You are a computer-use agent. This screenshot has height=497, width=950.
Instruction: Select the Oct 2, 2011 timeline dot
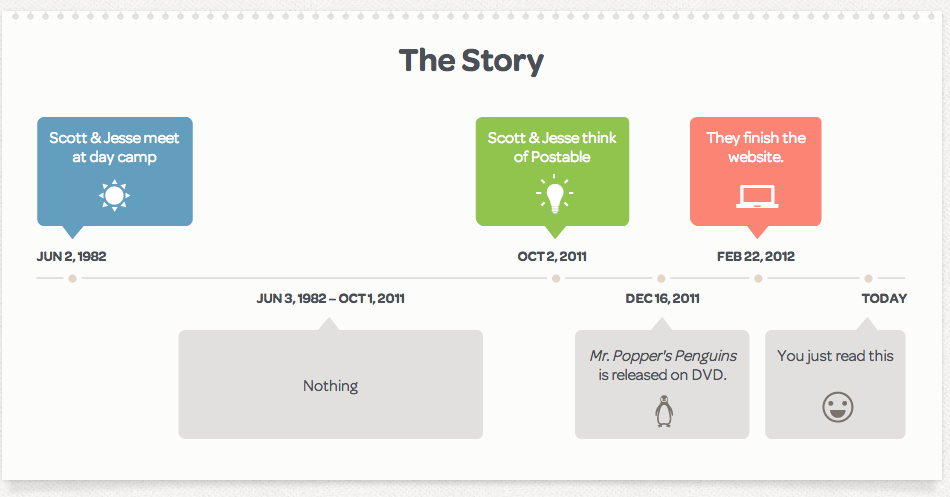click(555, 278)
